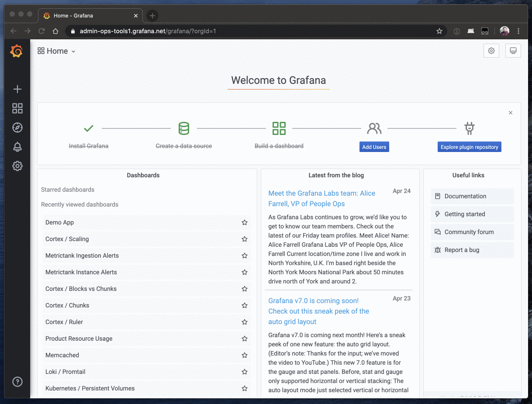Click the plug icon above Explore plugin repository

coord(470,128)
